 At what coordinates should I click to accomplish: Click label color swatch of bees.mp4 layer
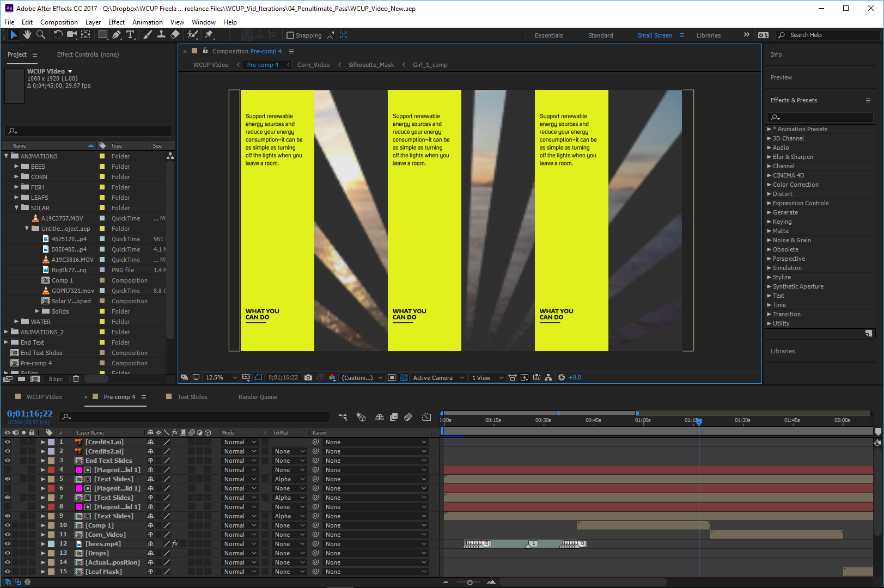pyautogui.click(x=51, y=544)
